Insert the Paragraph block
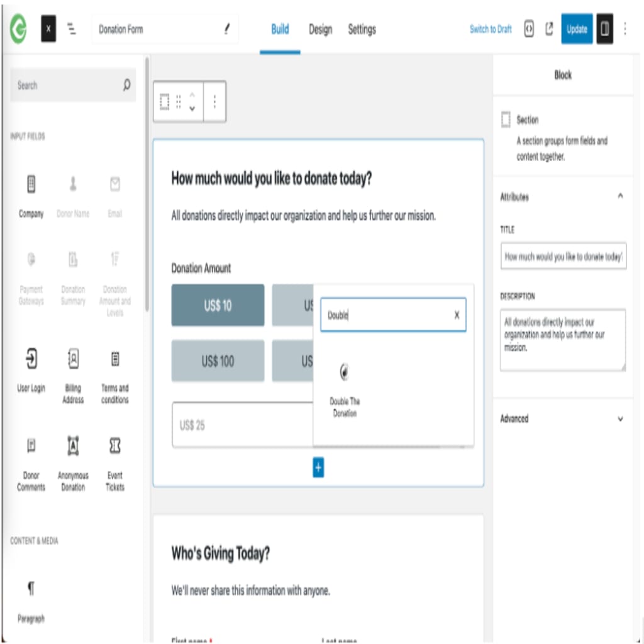Viewport: 644px width, 644px height. 31,601
